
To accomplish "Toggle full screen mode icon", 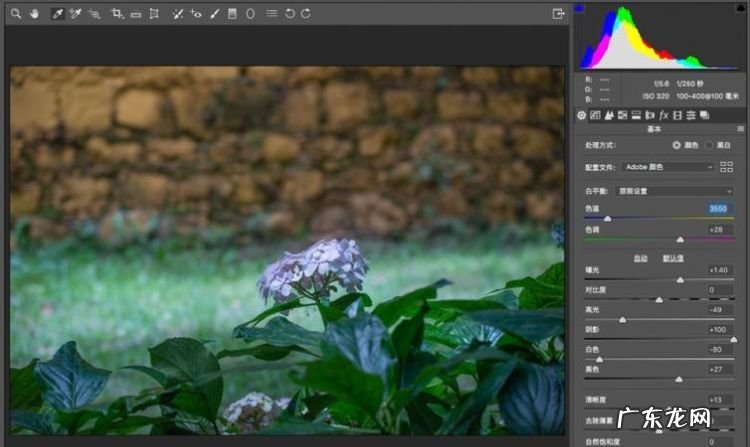I will point(558,13).
